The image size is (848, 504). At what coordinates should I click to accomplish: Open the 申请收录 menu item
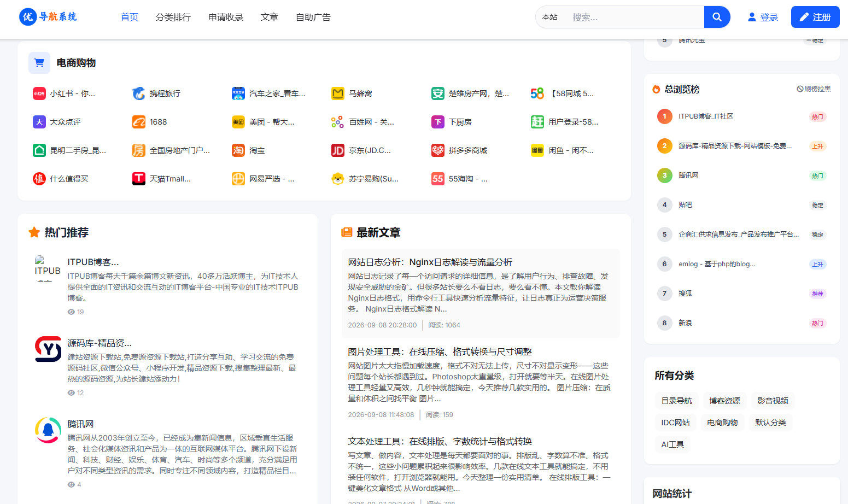(x=226, y=17)
